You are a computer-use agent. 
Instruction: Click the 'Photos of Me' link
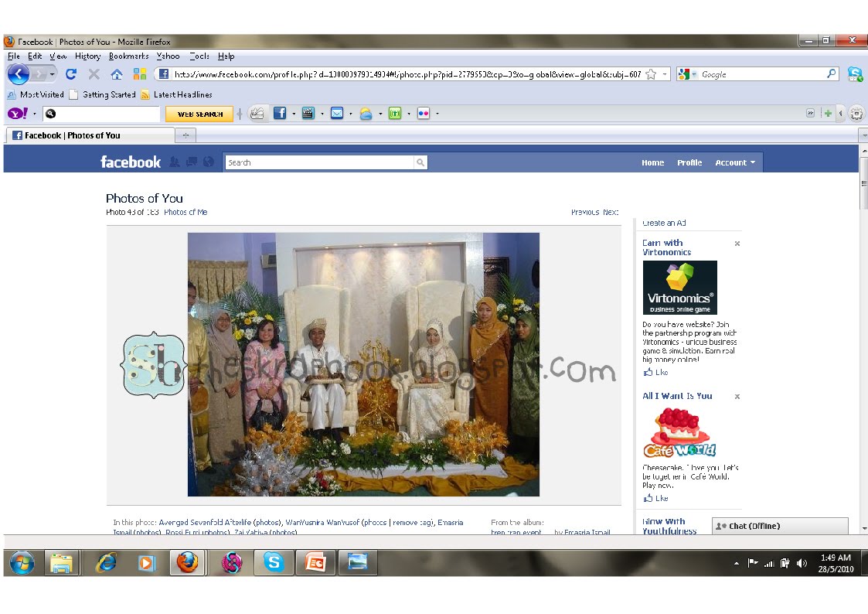186,212
